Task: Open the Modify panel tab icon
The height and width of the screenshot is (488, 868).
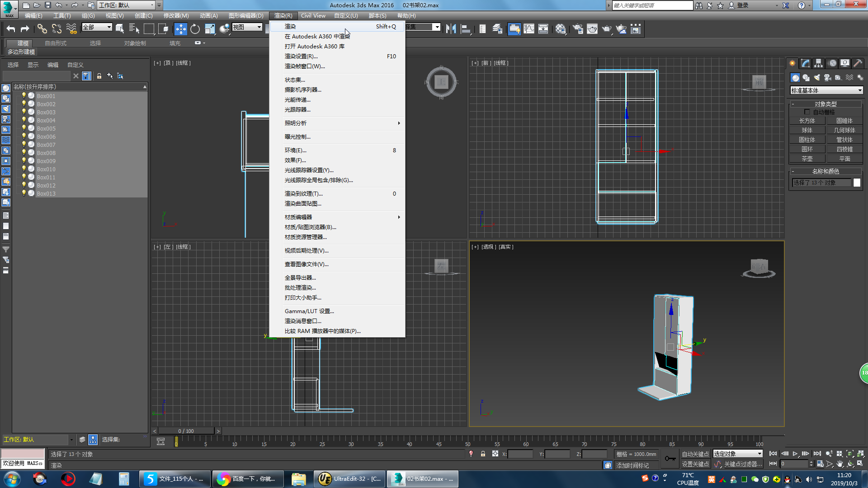Action: click(806, 63)
